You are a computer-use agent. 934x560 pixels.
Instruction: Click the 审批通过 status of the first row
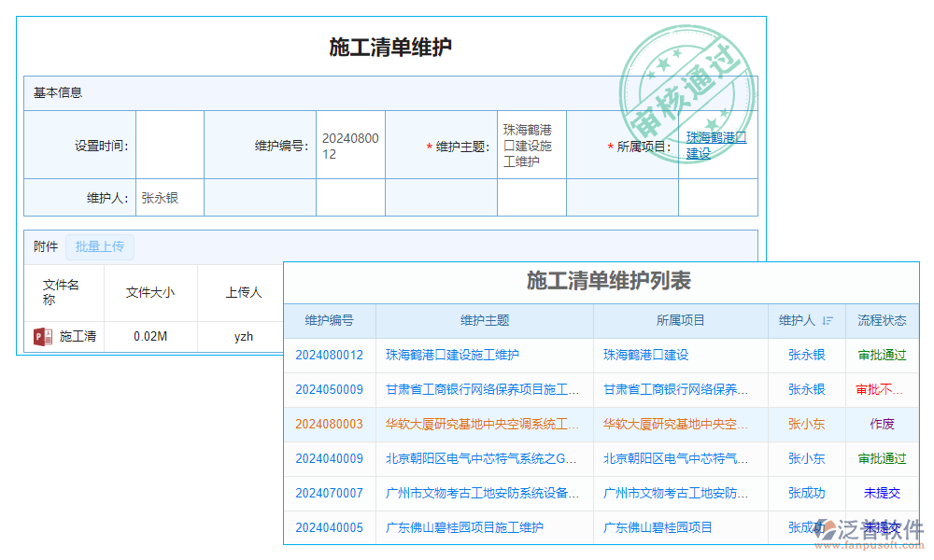(x=881, y=355)
